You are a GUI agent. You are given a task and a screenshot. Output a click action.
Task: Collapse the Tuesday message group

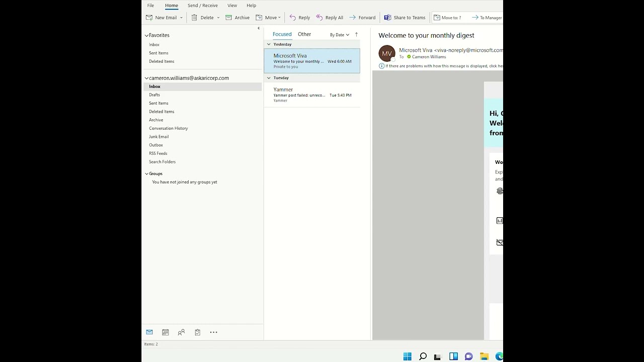(x=269, y=78)
